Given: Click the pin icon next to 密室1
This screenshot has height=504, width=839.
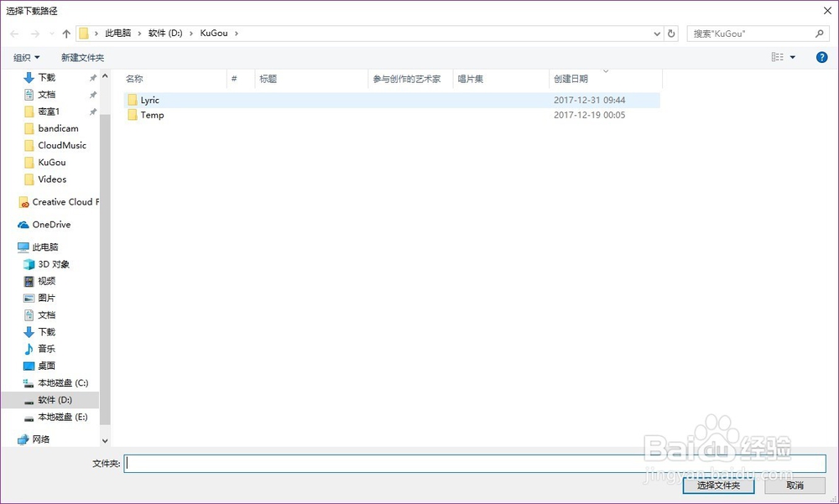Looking at the screenshot, I should pos(93,112).
